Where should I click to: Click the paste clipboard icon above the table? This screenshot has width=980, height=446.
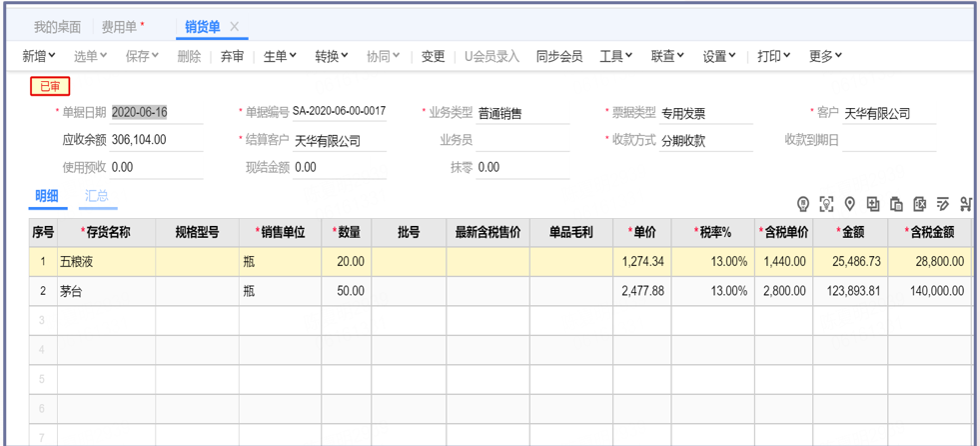896,204
